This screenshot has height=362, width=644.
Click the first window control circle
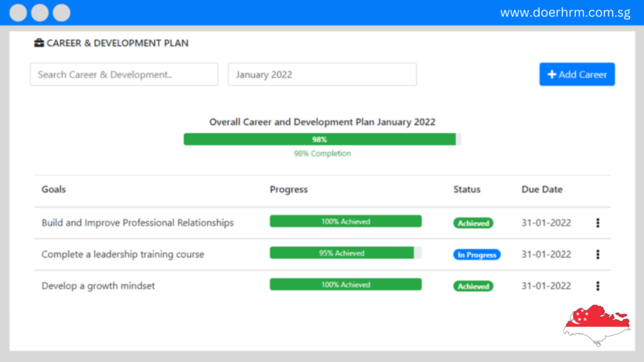[x=19, y=13]
